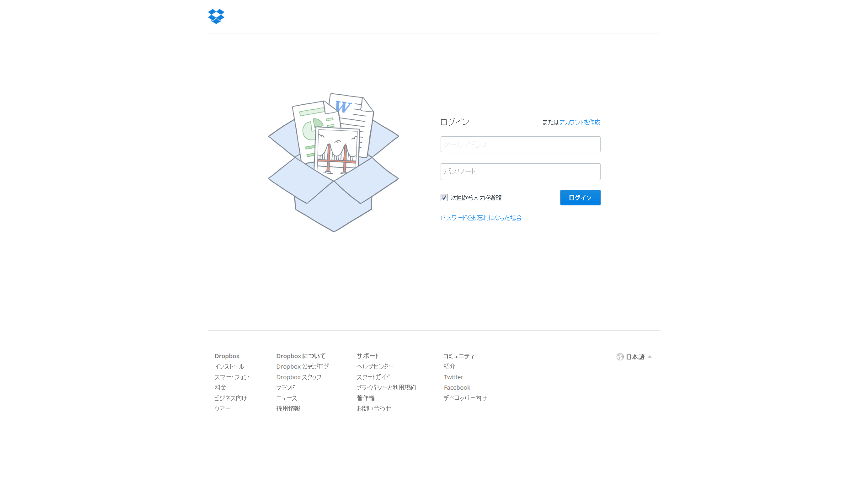Open the Facebook footer link
Screen dimensions: 868x504
[x=457, y=388]
